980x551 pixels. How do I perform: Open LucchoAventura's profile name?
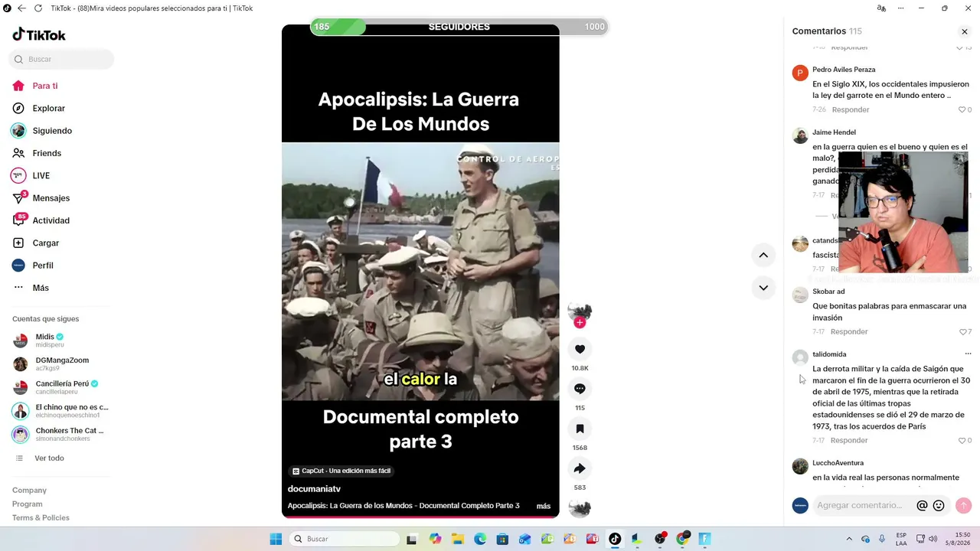838,463
